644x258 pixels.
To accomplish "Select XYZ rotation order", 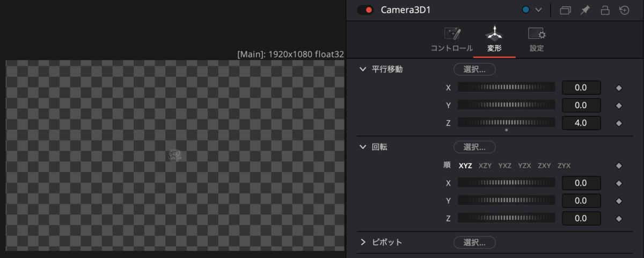I will coord(465,166).
